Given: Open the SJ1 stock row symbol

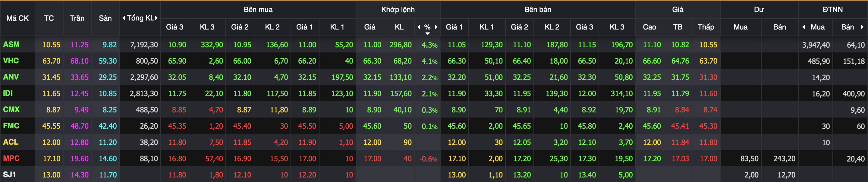Looking at the screenshot, I should (x=9, y=174).
